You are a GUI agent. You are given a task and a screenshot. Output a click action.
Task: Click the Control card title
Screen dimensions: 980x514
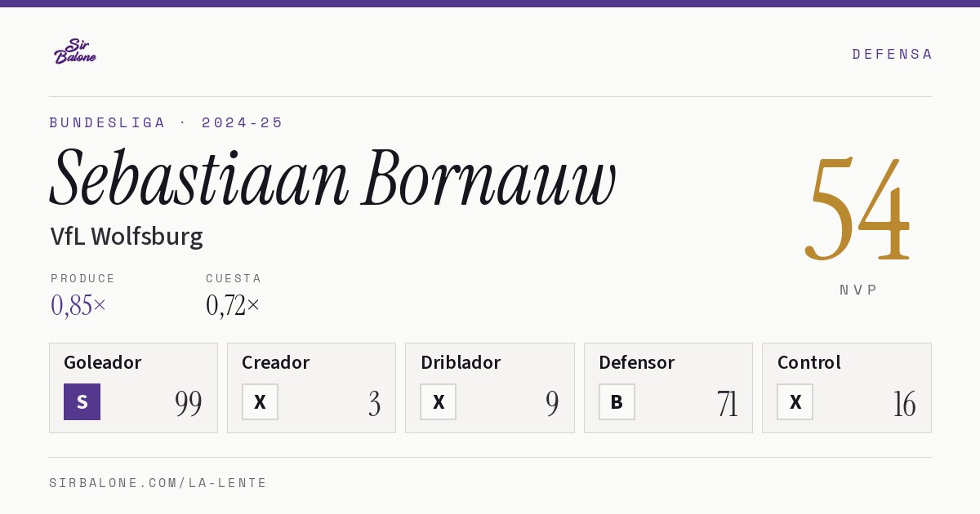point(809,362)
